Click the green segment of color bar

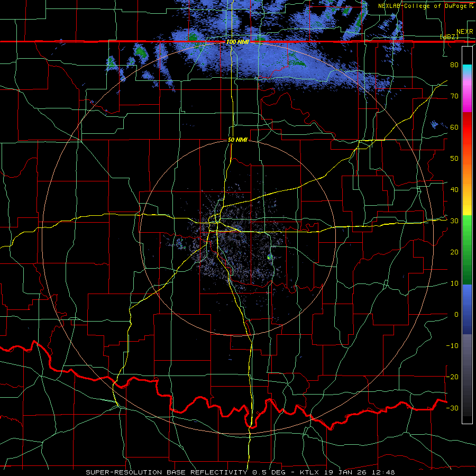pyautogui.click(x=467, y=250)
